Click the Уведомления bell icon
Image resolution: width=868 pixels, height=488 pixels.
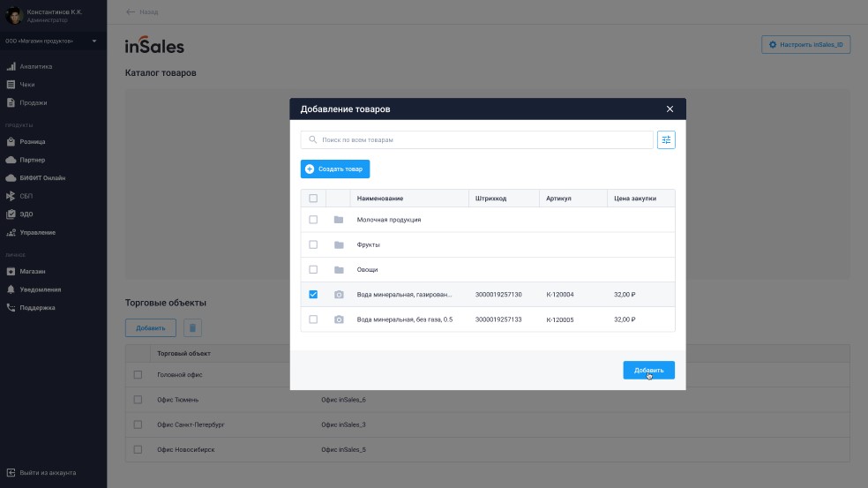point(11,289)
